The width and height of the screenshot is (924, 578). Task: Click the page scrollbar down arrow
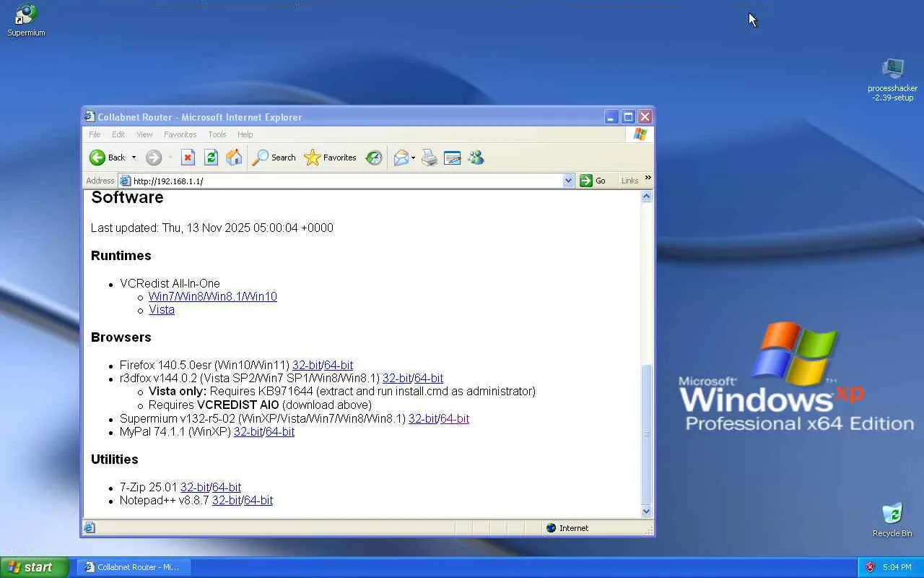tap(647, 512)
